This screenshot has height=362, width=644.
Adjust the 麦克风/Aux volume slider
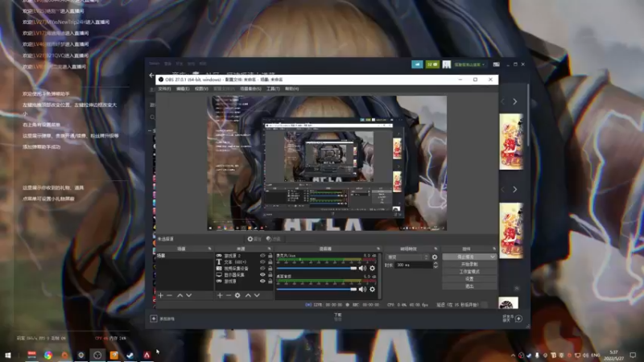pos(316,269)
